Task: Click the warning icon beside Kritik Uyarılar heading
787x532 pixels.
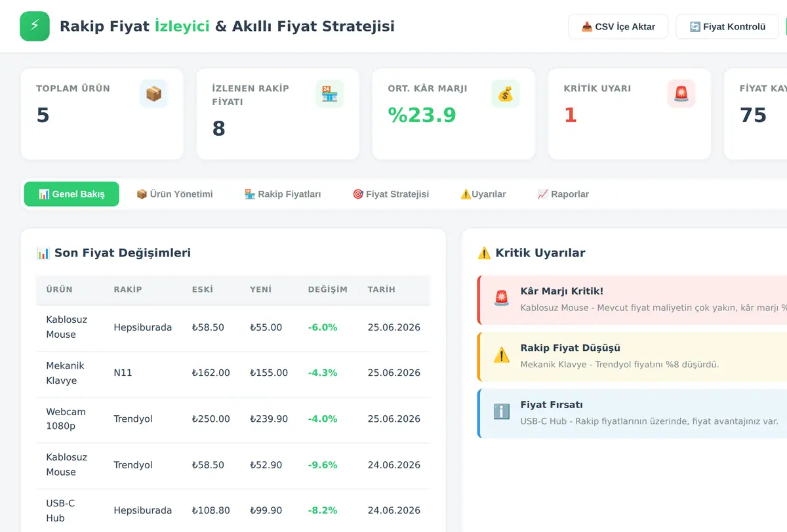Action: 484,253
